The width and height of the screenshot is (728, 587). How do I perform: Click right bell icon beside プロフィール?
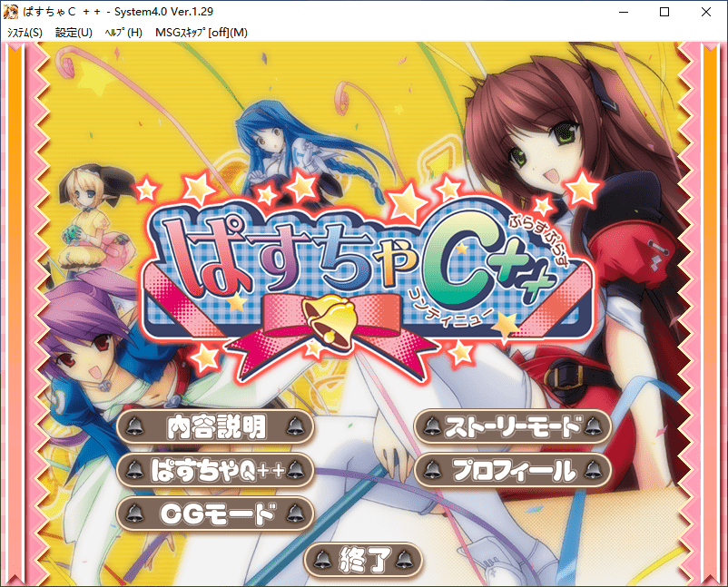click(593, 470)
